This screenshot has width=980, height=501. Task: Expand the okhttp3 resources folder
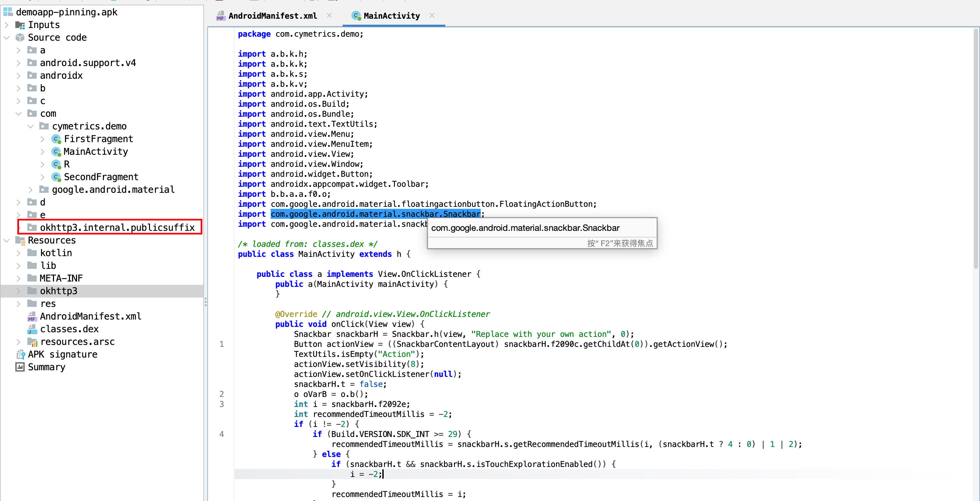pos(19,291)
